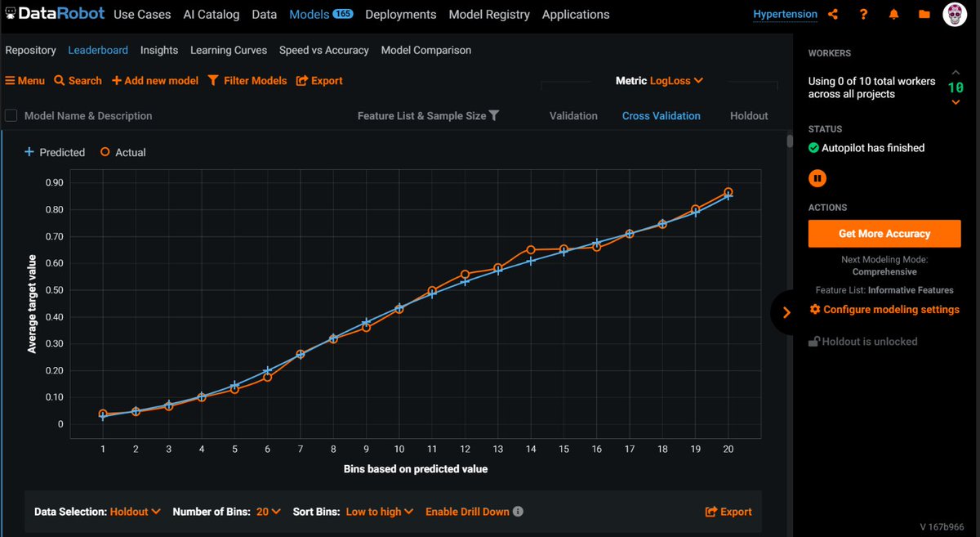The width and height of the screenshot is (980, 537).
Task: Open Filter Models
Action: point(247,81)
